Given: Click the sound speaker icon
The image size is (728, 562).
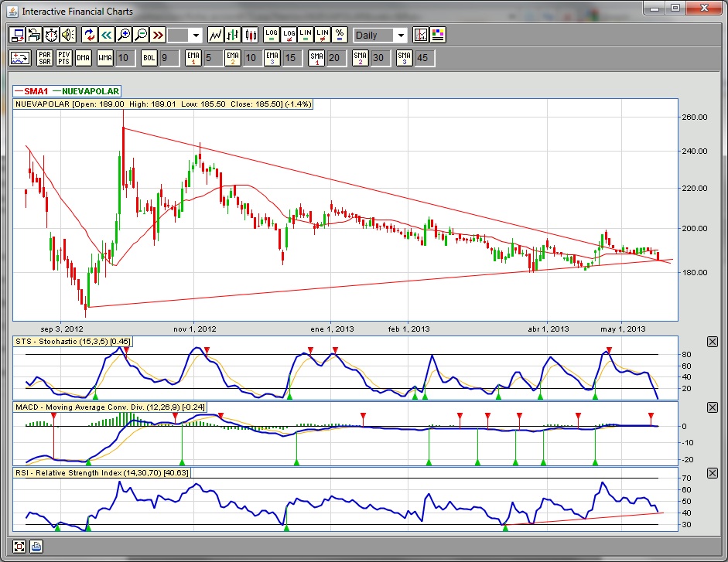Looking at the screenshot, I should pyautogui.click(x=68, y=35).
